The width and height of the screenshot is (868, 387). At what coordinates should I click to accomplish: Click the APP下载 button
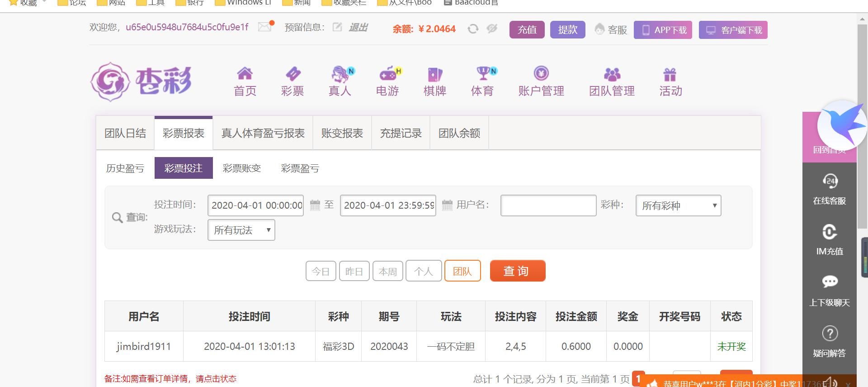(x=663, y=30)
